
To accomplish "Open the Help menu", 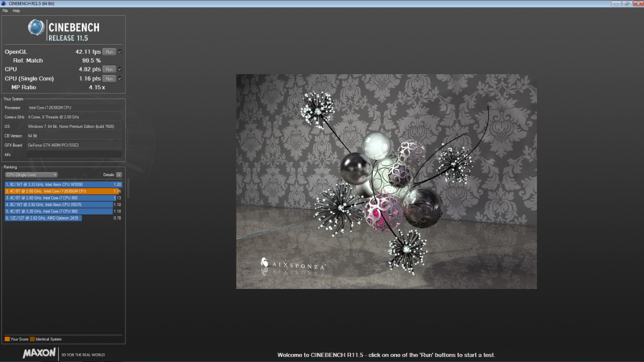I will (x=16, y=10).
